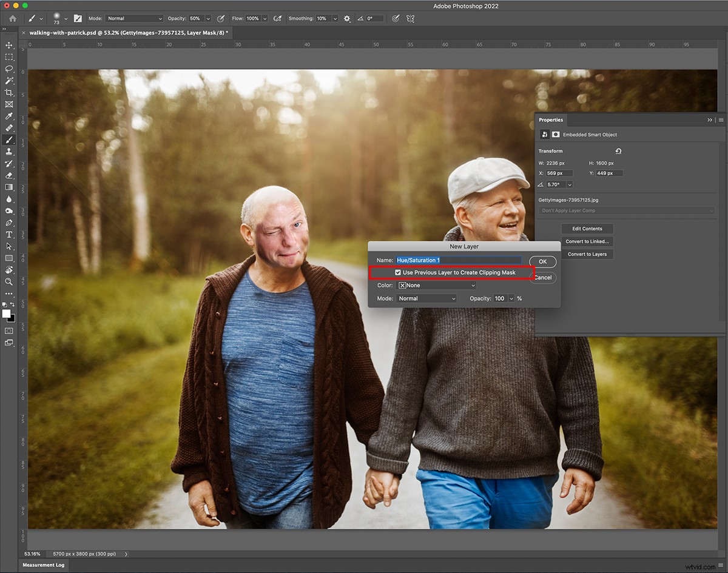Select the Move tool
Screen dimensions: 728x573
9,45
